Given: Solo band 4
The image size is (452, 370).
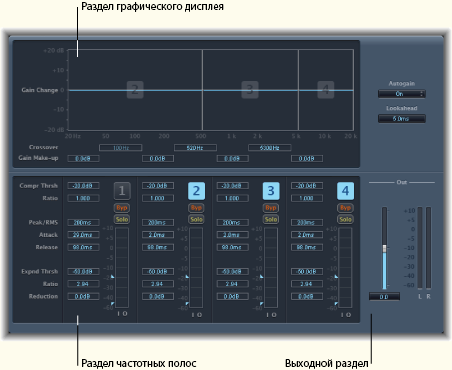Looking at the screenshot, I should [x=345, y=219].
